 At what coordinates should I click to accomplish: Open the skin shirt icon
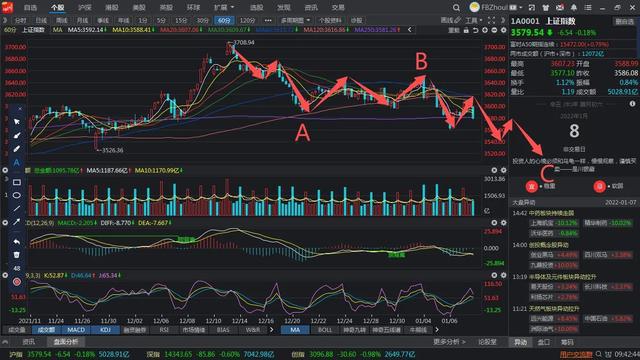click(546, 7)
